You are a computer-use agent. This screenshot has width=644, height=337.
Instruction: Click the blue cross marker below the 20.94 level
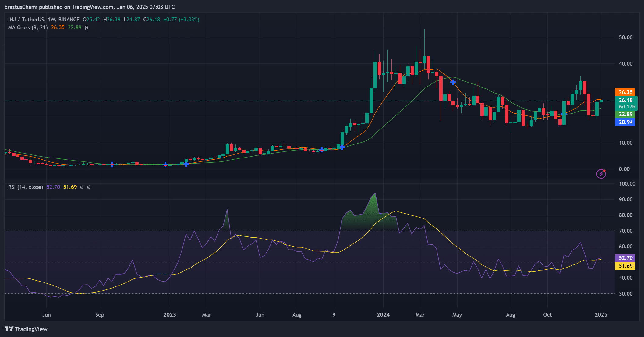coord(564,114)
